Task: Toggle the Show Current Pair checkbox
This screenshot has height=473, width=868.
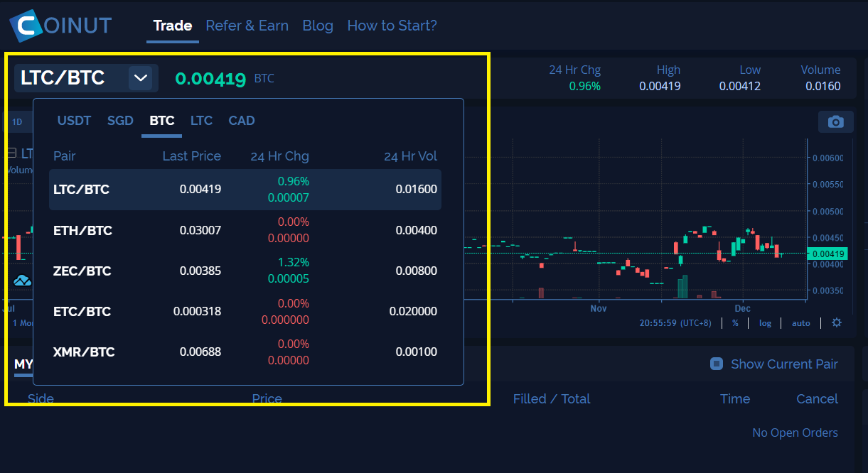Action: click(717, 364)
